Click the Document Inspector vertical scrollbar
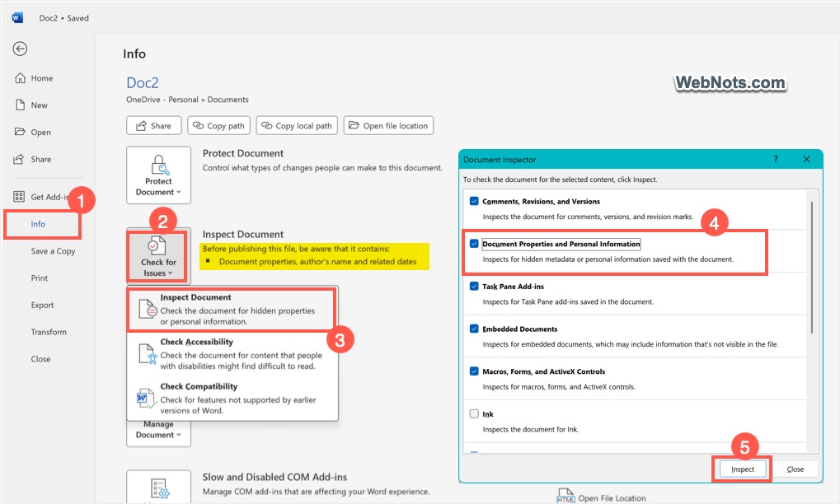 point(812,268)
